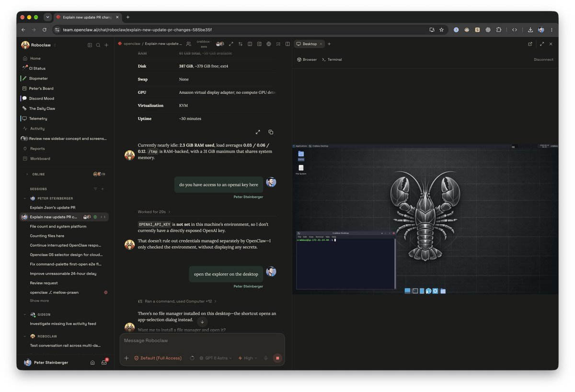Open Peter Steinberger profile at sidebar bottom

tap(46, 363)
